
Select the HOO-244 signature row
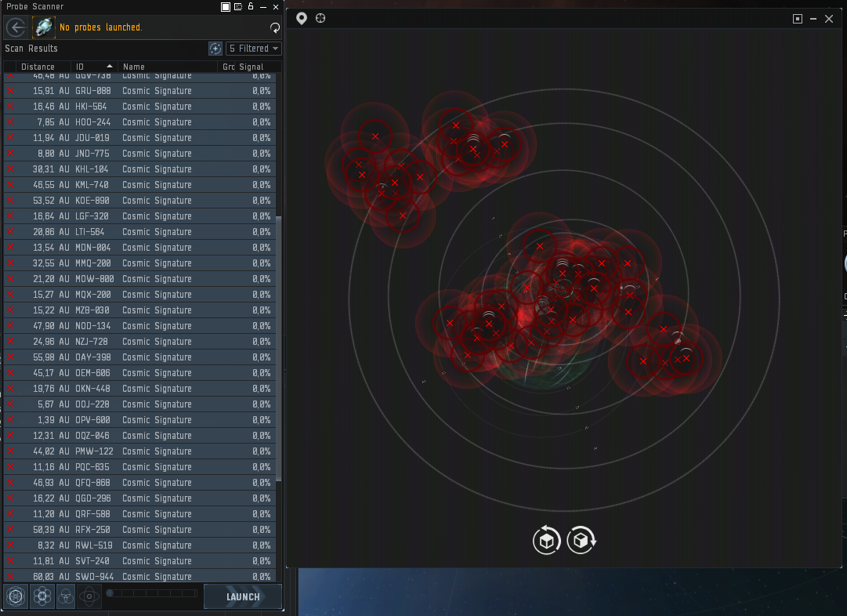click(x=139, y=122)
